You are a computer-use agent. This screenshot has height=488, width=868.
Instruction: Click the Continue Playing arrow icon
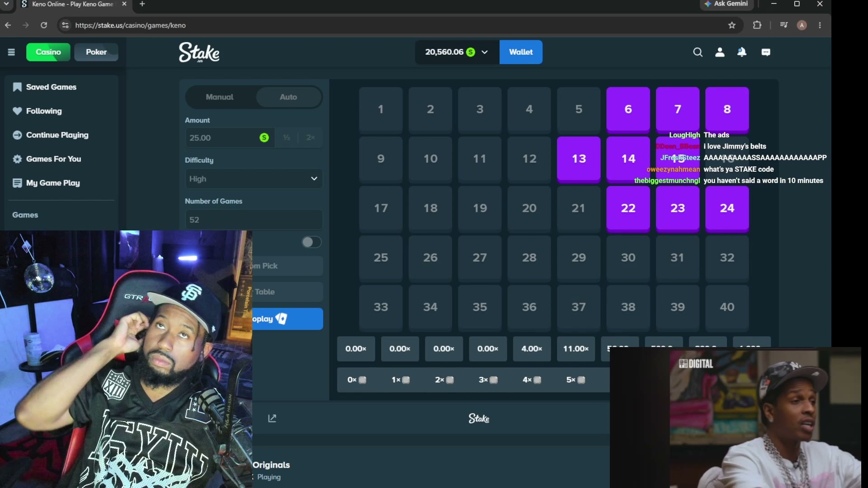(x=17, y=135)
